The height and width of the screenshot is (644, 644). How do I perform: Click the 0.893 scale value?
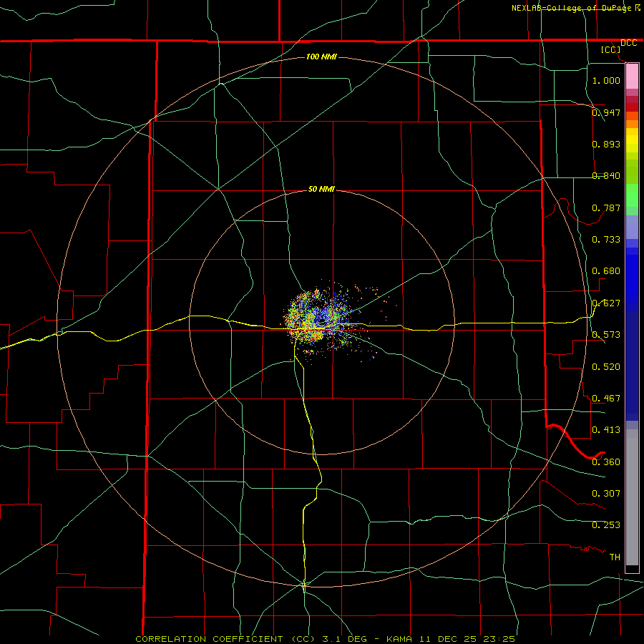pos(606,144)
